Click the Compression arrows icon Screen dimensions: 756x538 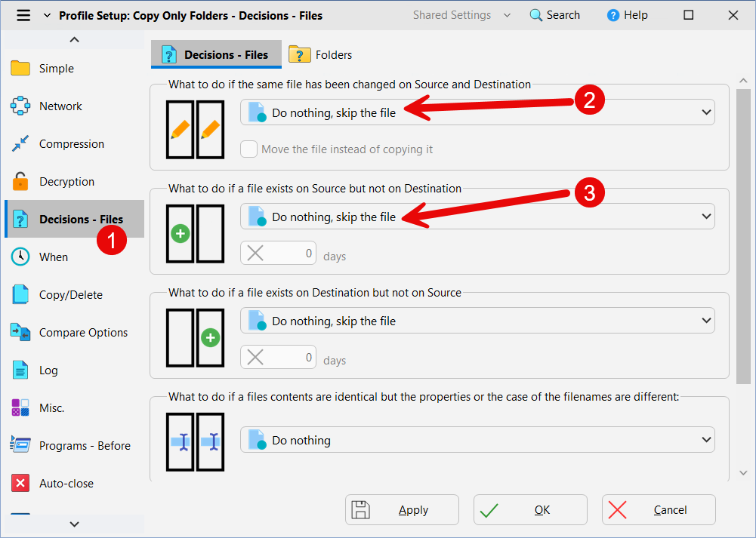tap(20, 143)
